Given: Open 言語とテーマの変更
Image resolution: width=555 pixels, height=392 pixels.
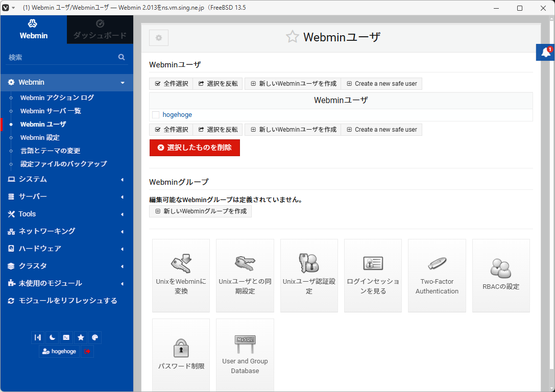Looking at the screenshot, I should pyautogui.click(x=50, y=151).
